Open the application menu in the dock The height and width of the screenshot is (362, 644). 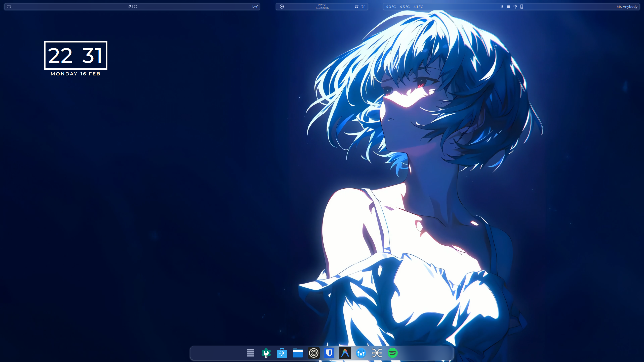(251, 353)
